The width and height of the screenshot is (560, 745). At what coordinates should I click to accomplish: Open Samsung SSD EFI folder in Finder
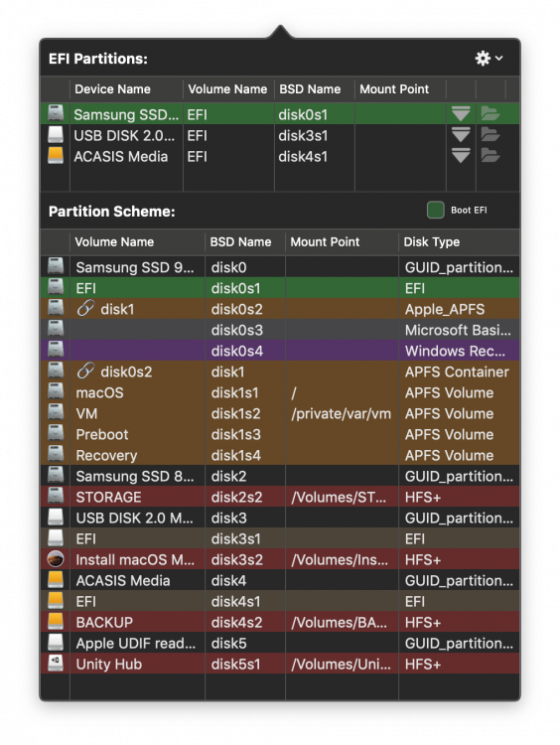[x=490, y=113]
